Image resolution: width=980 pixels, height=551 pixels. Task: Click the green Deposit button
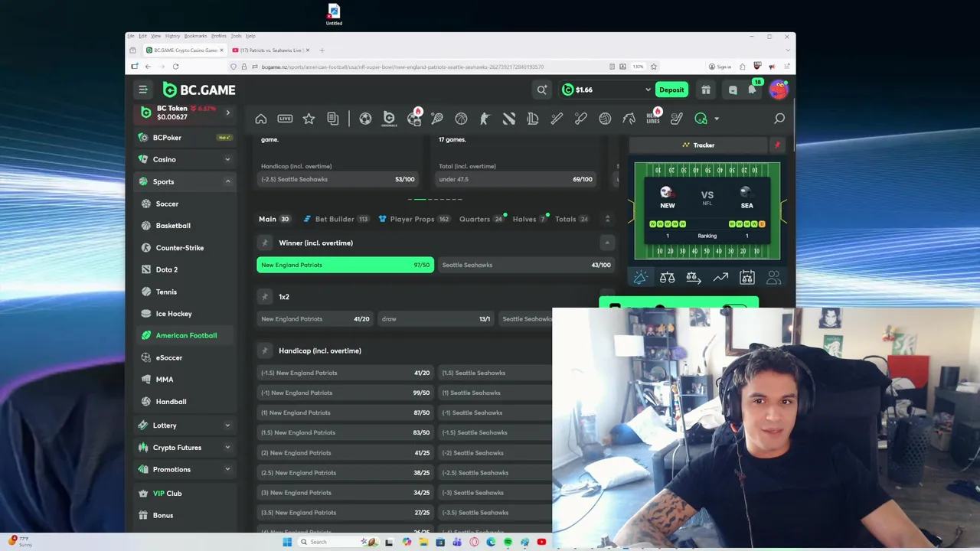[671, 90]
